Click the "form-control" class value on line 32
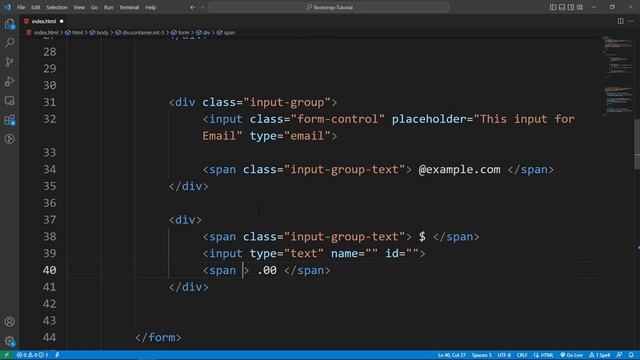This screenshot has height=360, width=640. pos(338,119)
